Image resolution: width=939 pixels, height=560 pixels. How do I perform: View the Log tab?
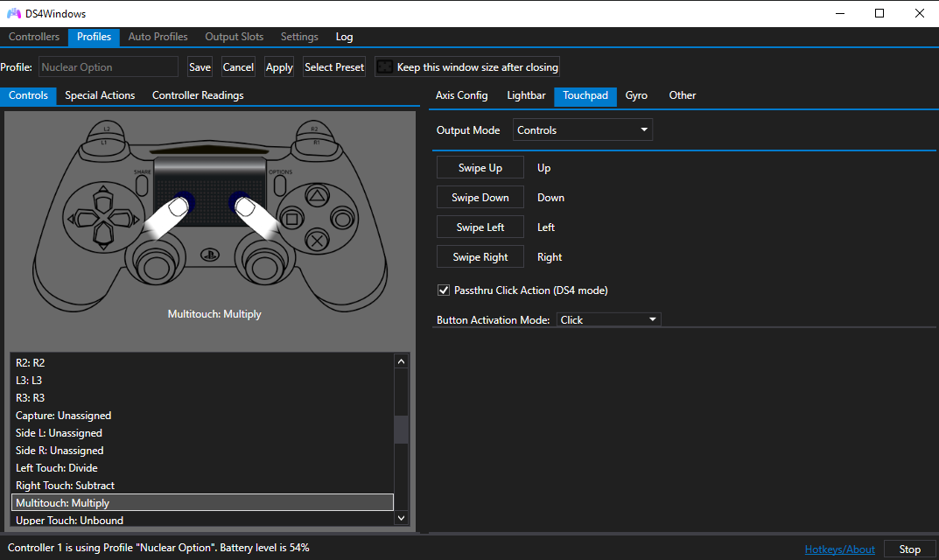[x=344, y=37]
